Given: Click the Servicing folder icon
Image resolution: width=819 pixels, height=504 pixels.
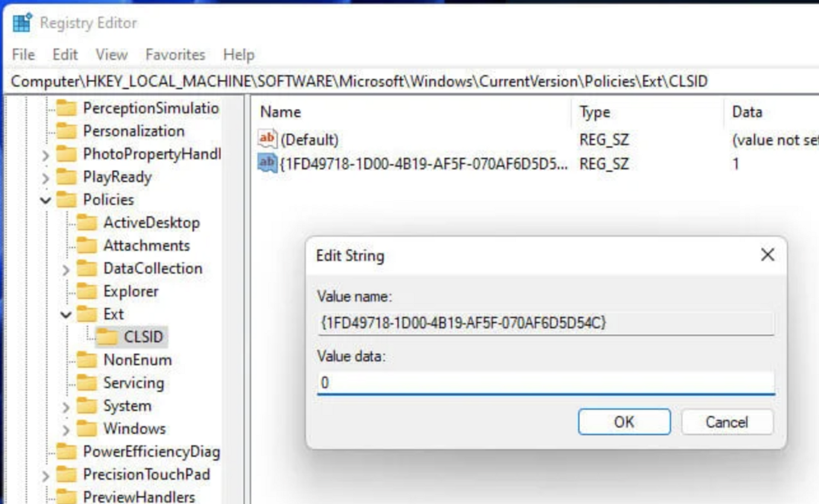Looking at the screenshot, I should point(87,383).
